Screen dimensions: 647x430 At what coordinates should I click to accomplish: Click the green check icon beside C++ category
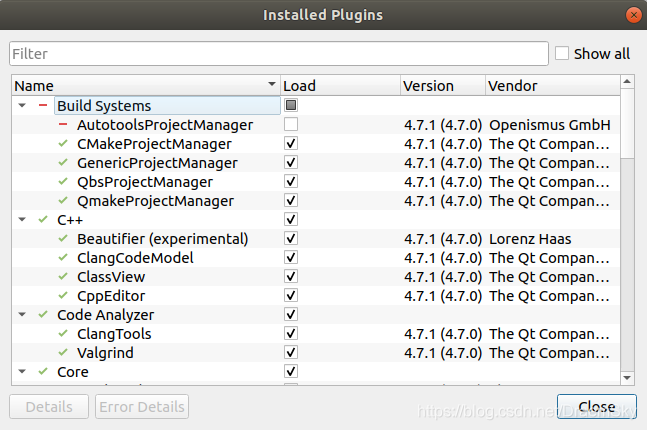coord(43,220)
